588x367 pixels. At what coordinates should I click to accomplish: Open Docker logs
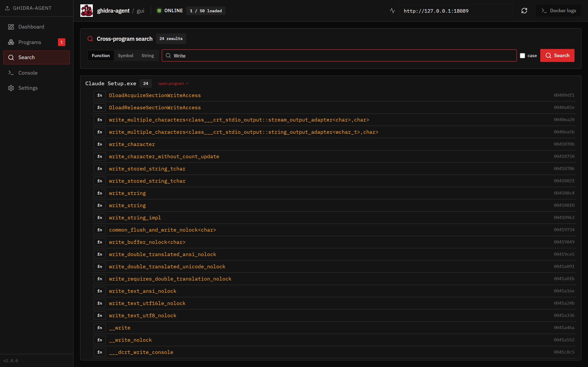(558, 11)
